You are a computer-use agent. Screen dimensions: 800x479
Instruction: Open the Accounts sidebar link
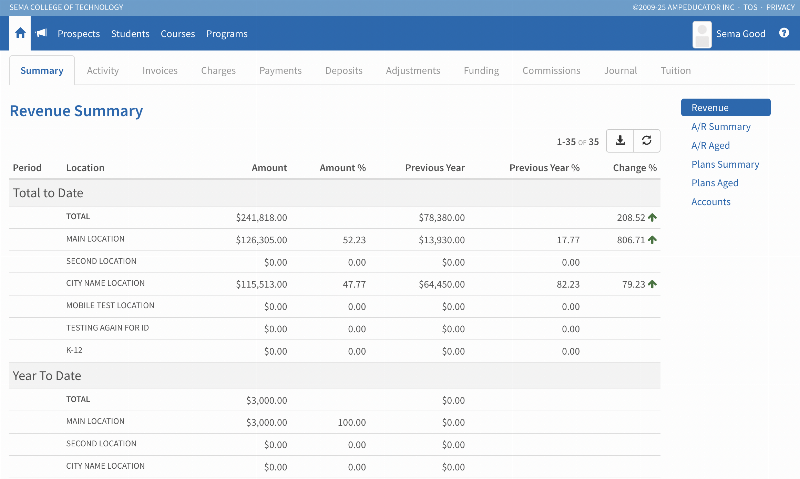point(711,202)
